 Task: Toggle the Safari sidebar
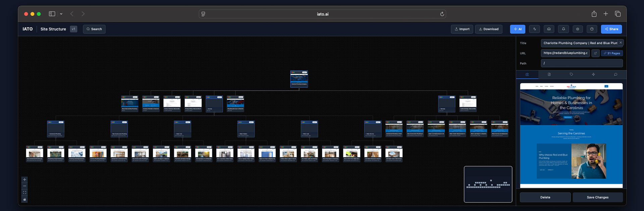point(52,14)
